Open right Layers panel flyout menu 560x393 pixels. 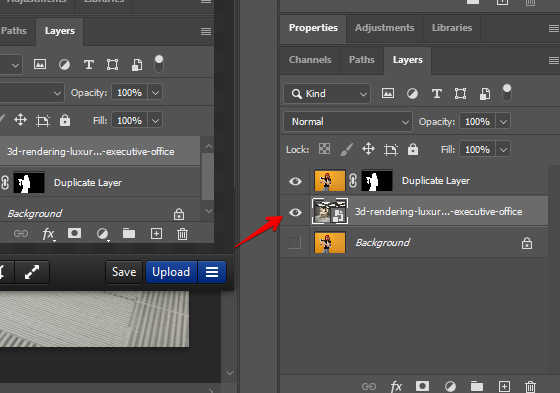click(x=554, y=61)
